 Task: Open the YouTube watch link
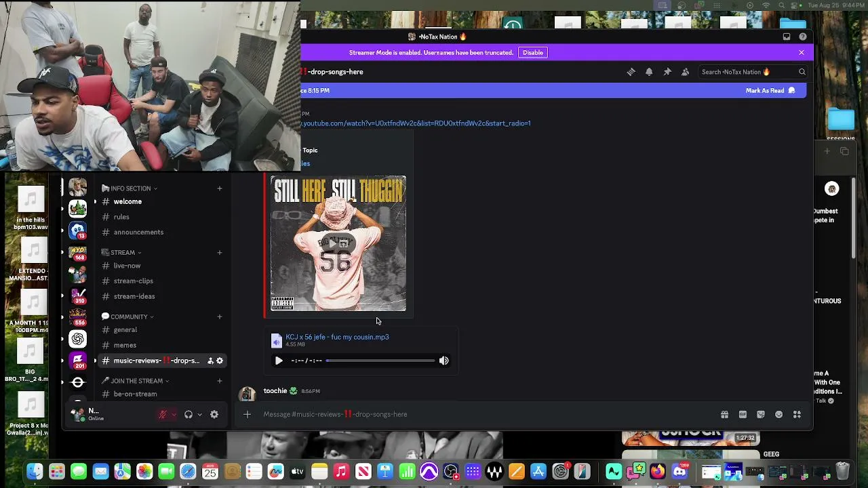click(416, 123)
